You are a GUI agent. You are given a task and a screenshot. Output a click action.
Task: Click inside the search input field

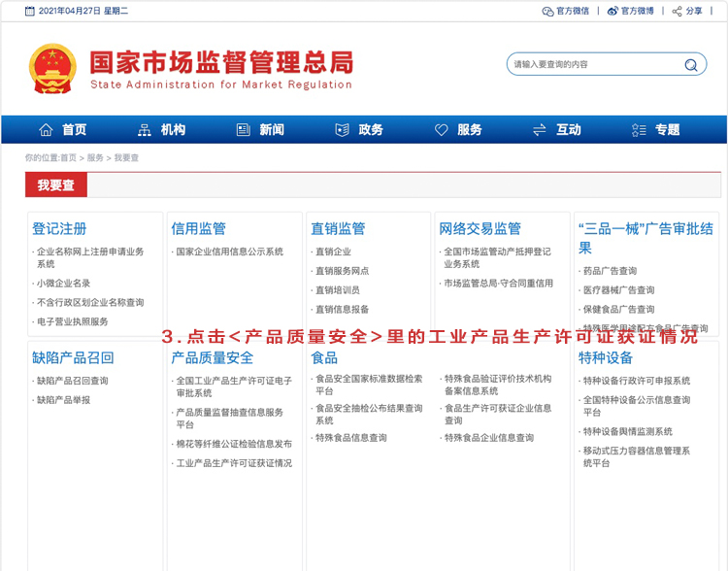(592, 65)
